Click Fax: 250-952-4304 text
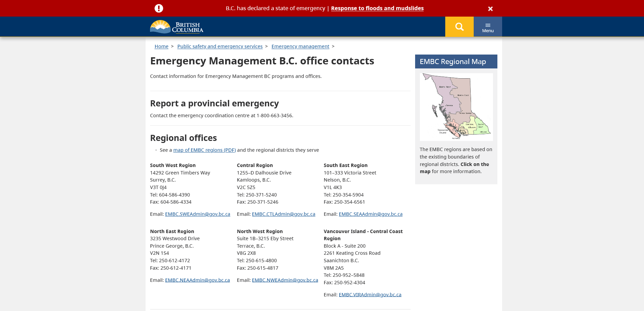Image resolution: width=644 pixels, height=311 pixels. [x=344, y=283]
